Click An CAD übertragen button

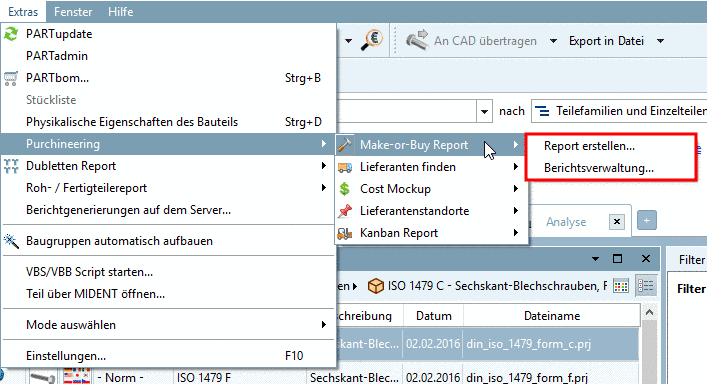[x=471, y=41]
